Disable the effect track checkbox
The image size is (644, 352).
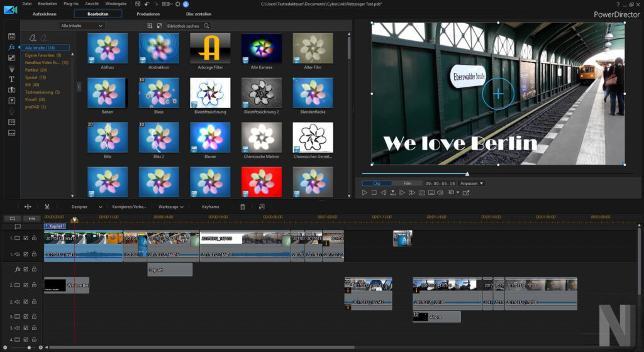tap(26, 269)
